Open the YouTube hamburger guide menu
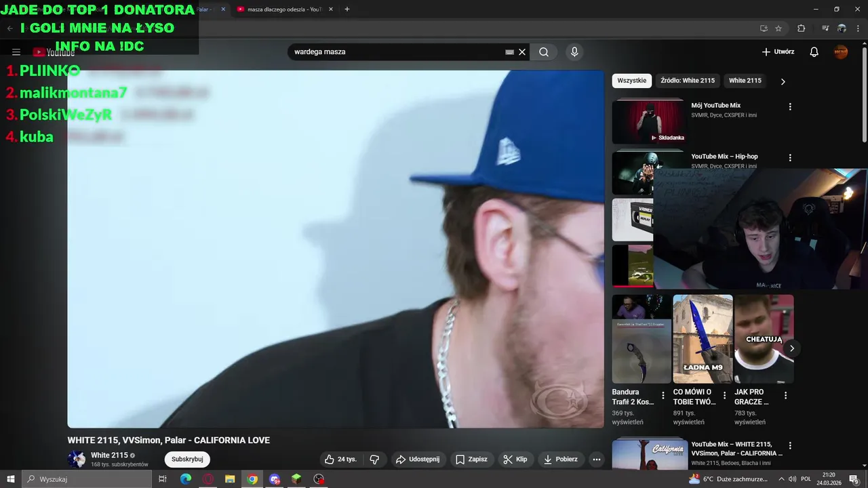Screen dimensions: 868x488 16,52
